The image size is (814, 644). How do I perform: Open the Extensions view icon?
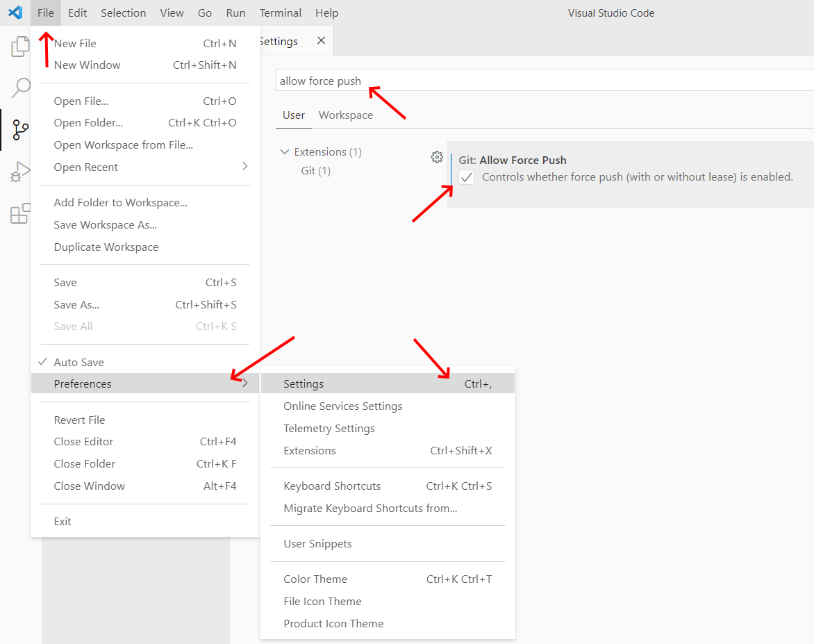[x=20, y=213]
